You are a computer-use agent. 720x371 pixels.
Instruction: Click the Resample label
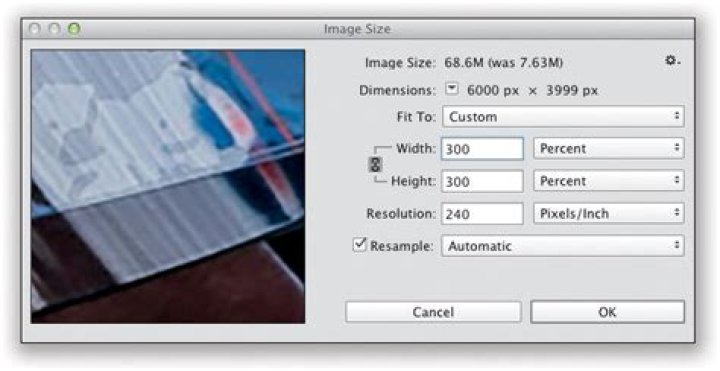pos(402,246)
